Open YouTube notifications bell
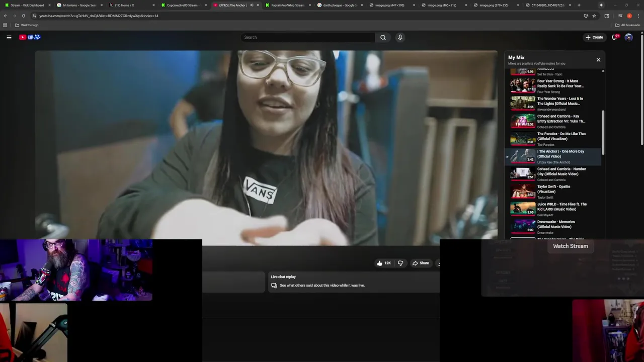This screenshot has height=362, width=644. click(614, 37)
